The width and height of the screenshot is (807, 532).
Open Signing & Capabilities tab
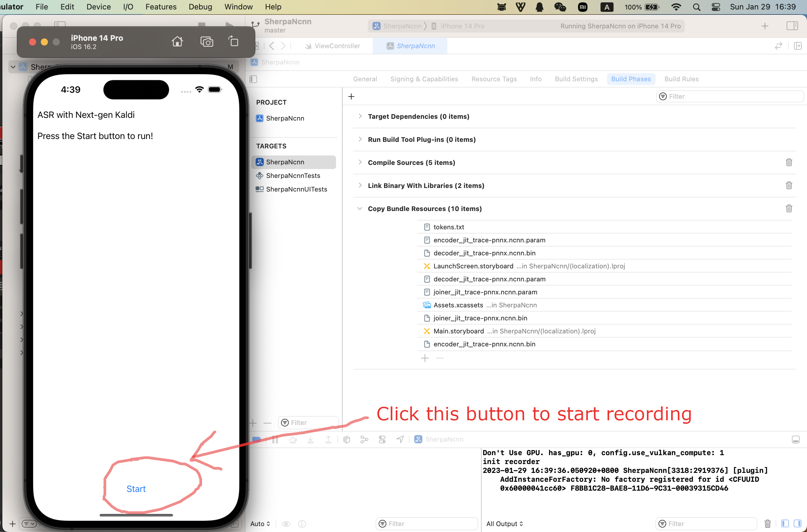point(424,79)
